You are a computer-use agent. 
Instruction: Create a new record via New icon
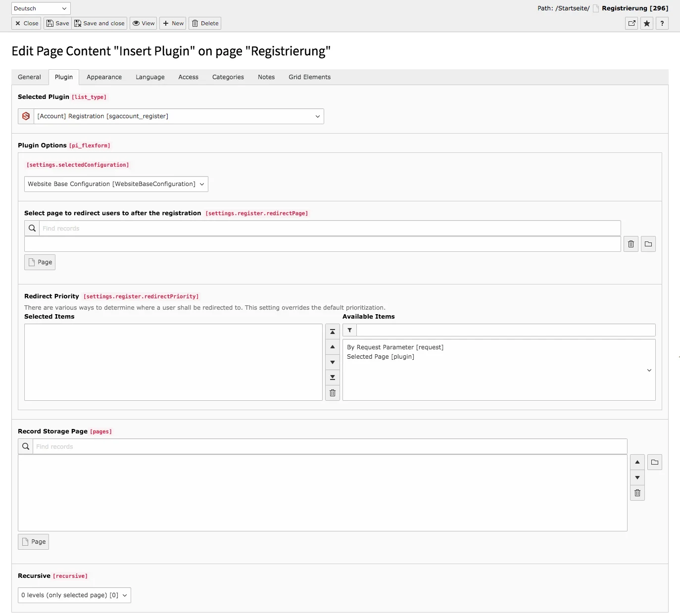(x=172, y=23)
